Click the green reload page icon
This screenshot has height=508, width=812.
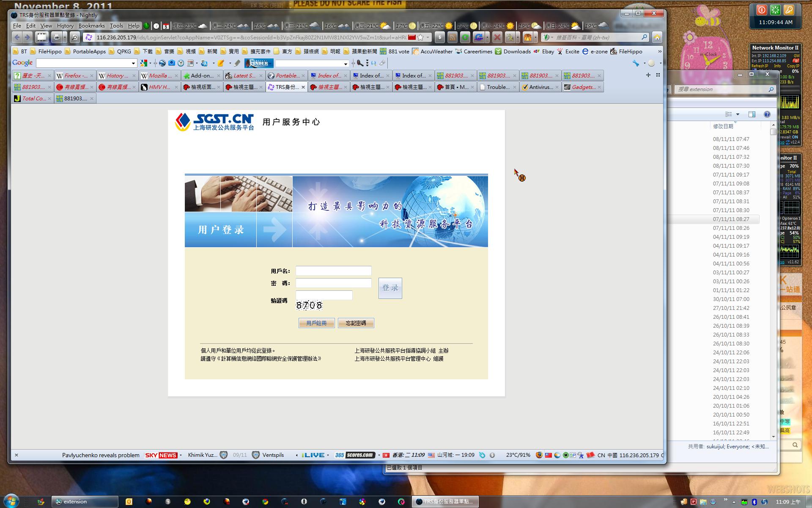coord(465,38)
